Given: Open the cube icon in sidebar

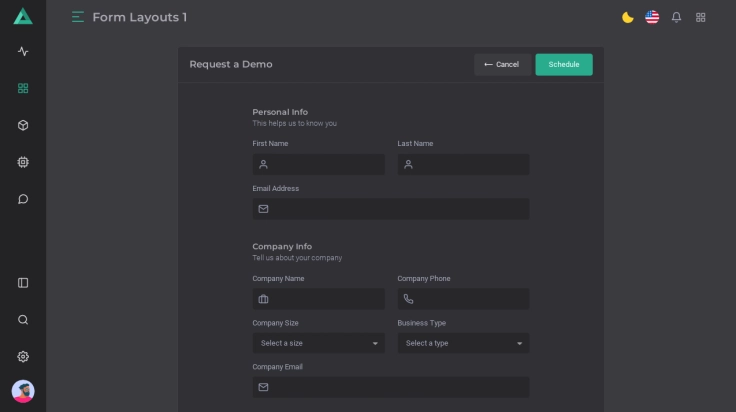Looking at the screenshot, I should point(23,125).
